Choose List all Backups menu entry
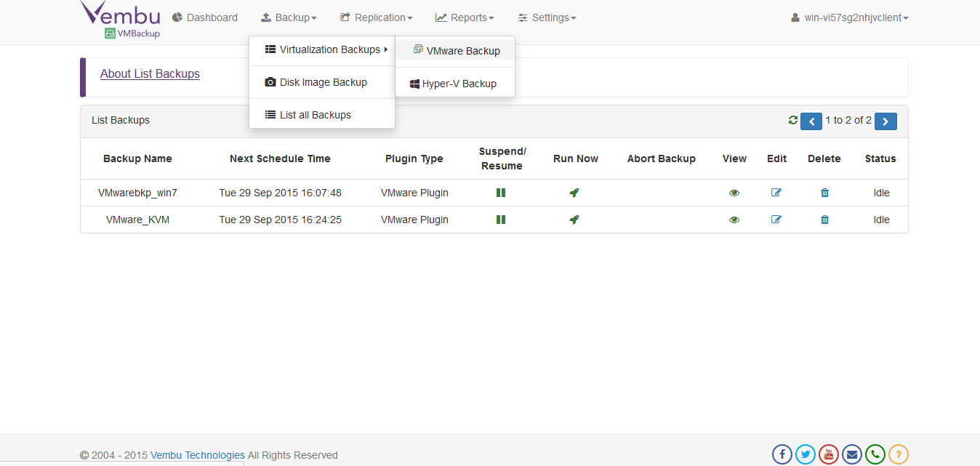The height and width of the screenshot is (466, 980). 322,115
